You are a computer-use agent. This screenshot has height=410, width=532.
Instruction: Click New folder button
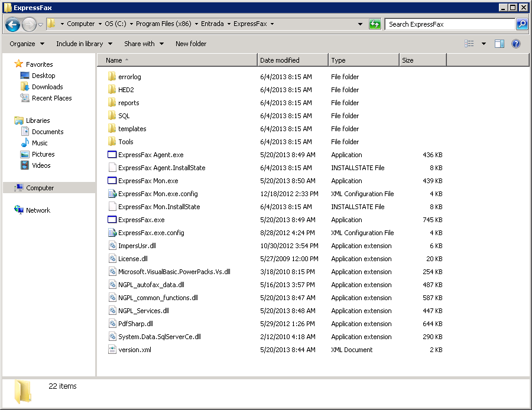click(191, 44)
